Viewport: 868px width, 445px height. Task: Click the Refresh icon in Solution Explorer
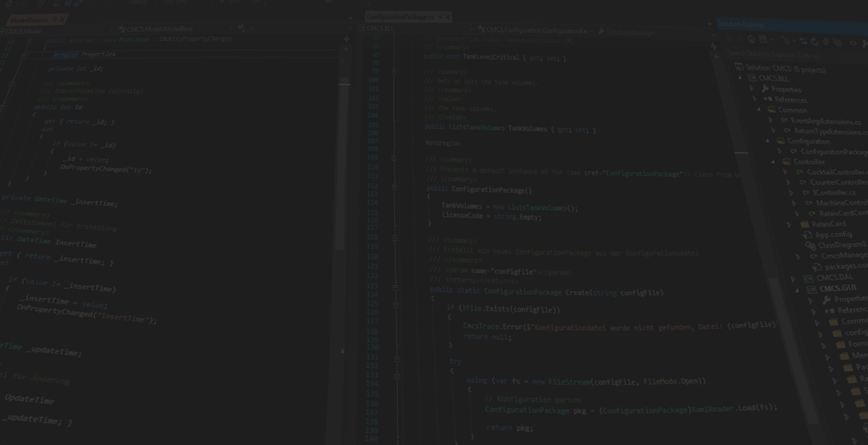point(815,42)
